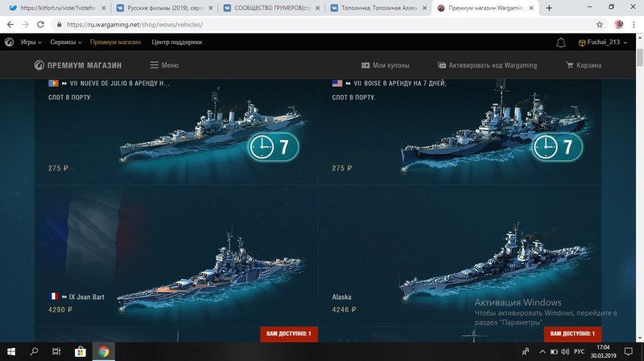Open Microsoft Store from the taskbar
Image resolution: width=644 pixels, height=361 pixels.
(80, 351)
